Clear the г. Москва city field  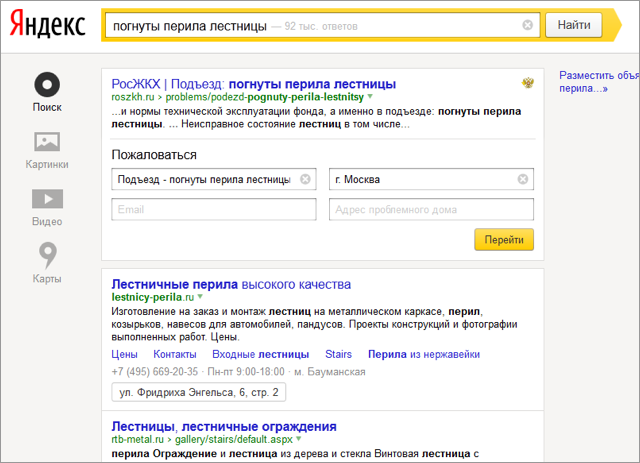(x=522, y=180)
